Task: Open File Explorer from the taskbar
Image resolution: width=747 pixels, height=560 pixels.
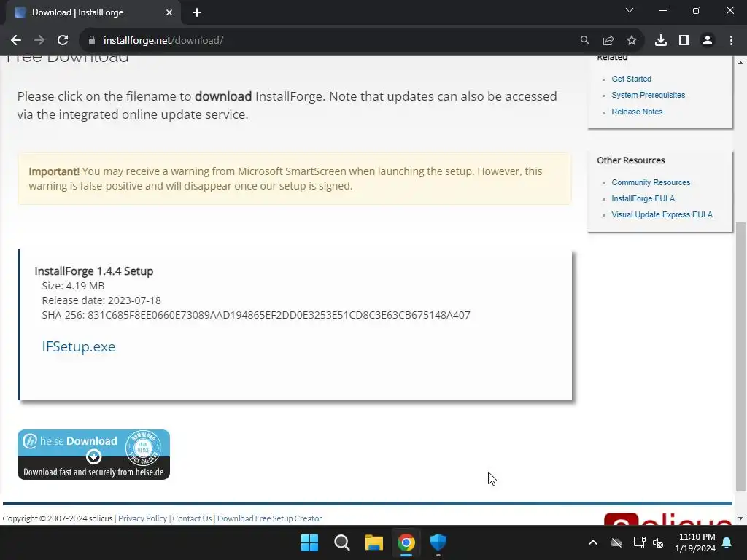Action: point(374,542)
